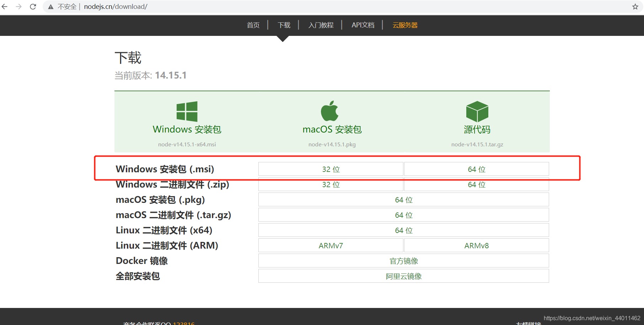Download Linux x64 binary 64 位
This screenshot has width=644, height=325.
(x=404, y=230)
